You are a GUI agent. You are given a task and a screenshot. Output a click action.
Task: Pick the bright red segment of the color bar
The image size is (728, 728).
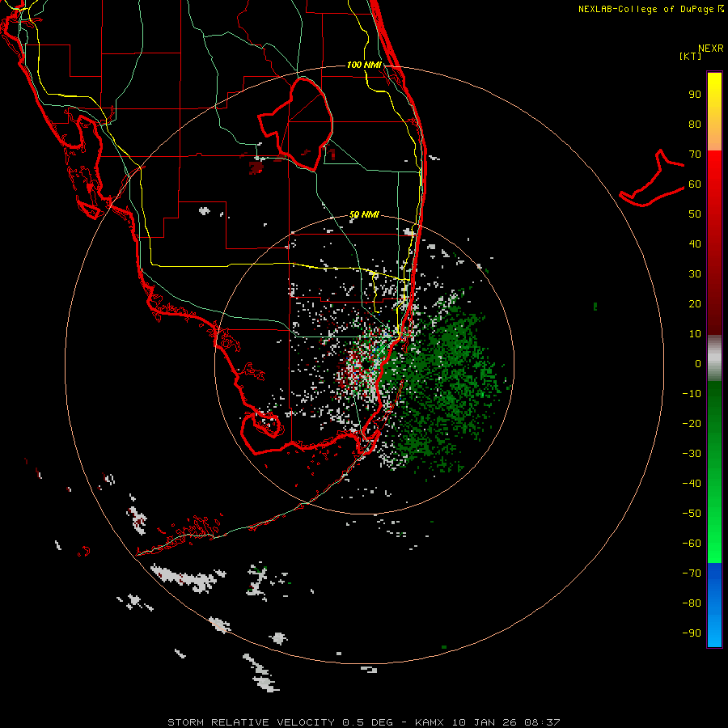click(x=714, y=186)
